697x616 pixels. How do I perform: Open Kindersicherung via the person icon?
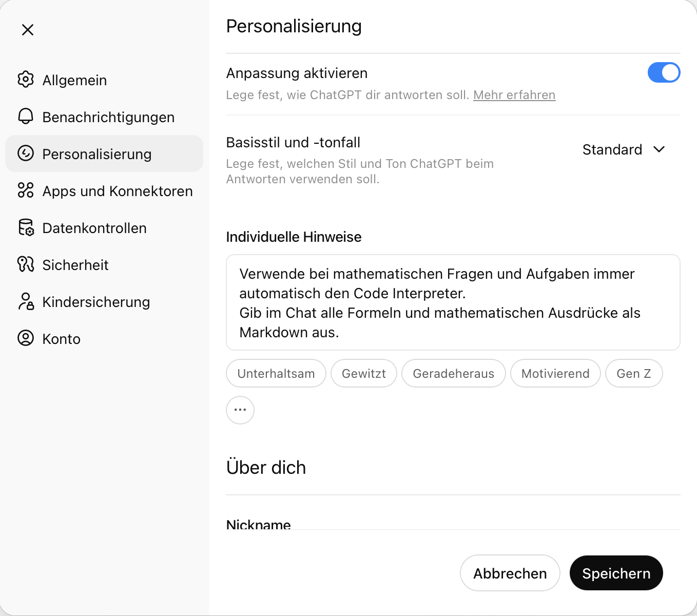tap(26, 302)
